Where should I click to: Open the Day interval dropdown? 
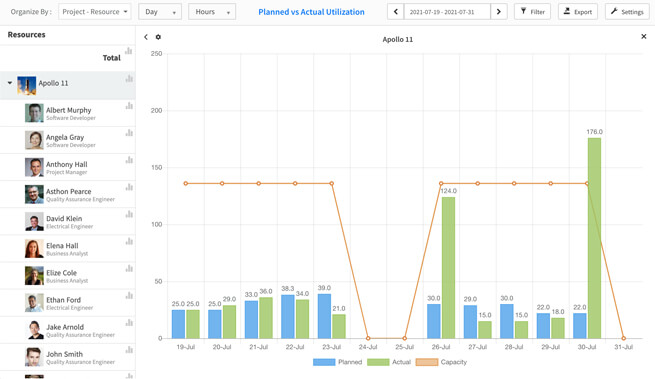(x=160, y=12)
